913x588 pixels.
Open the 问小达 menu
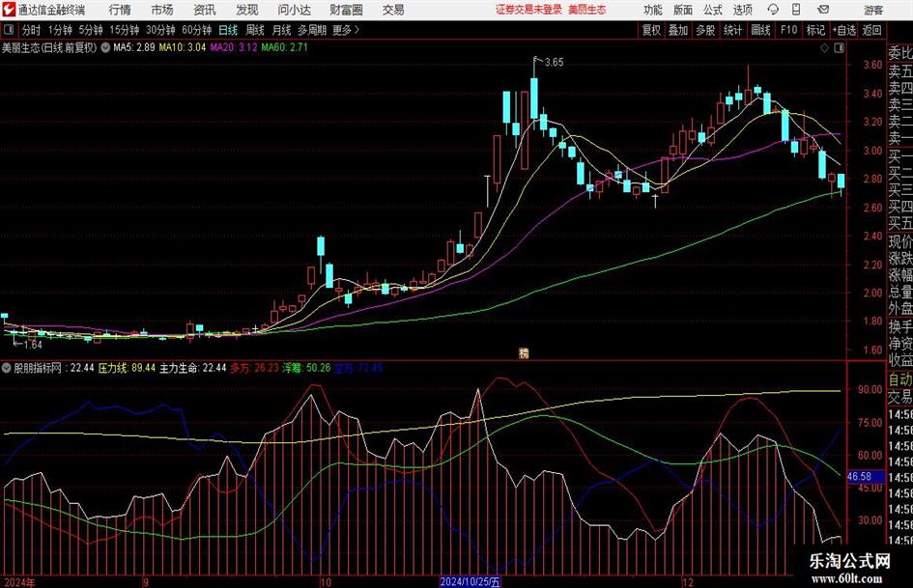coord(294,10)
